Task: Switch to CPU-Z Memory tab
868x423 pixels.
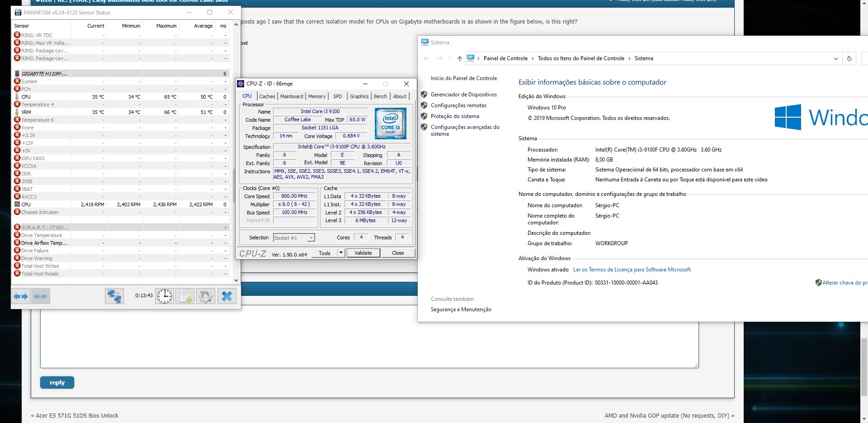Action: click(317, 96)
